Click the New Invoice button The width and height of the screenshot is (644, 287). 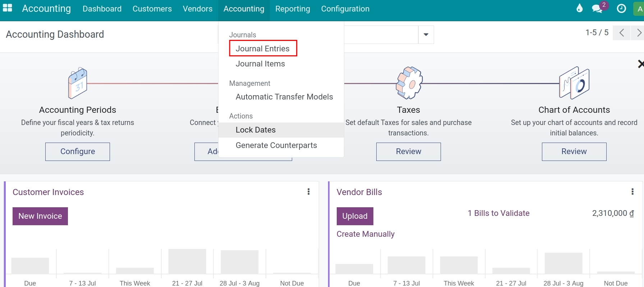click(40, 216)
